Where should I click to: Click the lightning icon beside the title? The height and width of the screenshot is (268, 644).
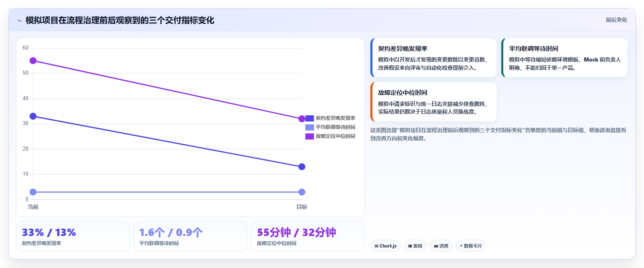point(19,21)
